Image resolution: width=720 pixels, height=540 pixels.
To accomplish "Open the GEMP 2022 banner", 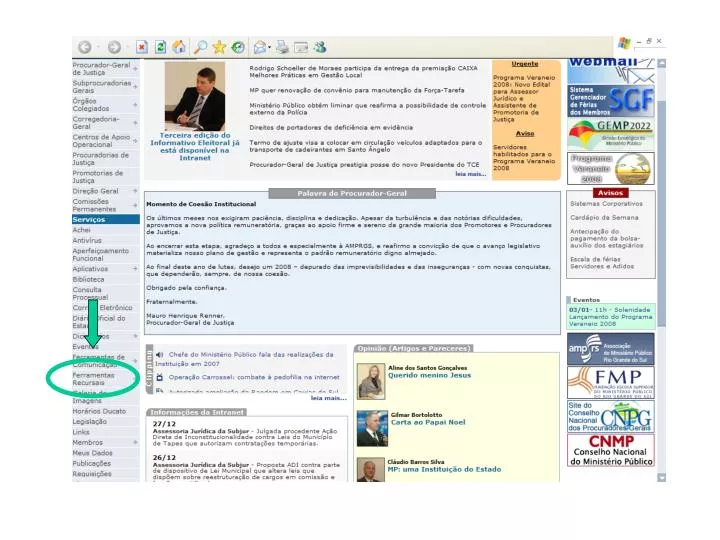I will [x=611, y=134].
